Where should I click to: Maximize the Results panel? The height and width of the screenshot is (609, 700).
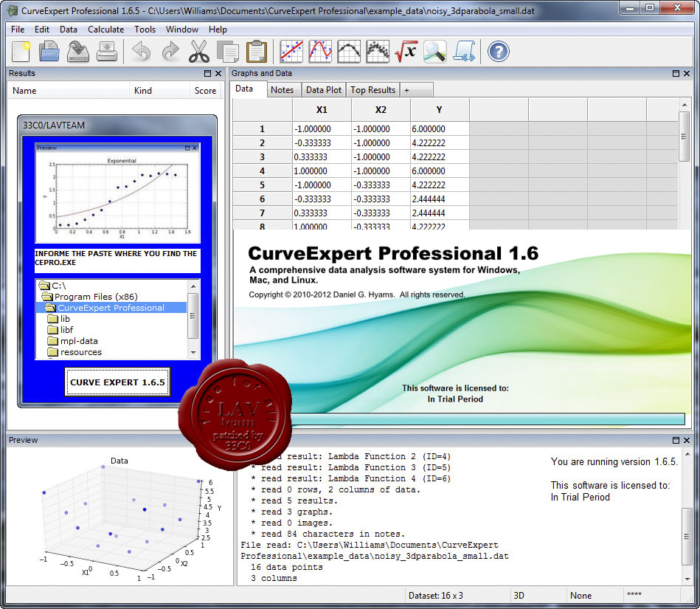[207, 73]
